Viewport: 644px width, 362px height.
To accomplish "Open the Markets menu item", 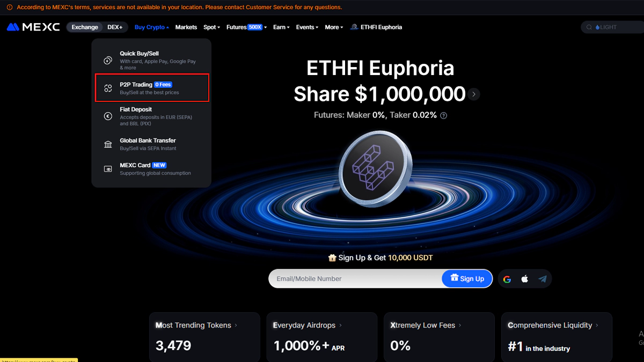I will point(186,27).
